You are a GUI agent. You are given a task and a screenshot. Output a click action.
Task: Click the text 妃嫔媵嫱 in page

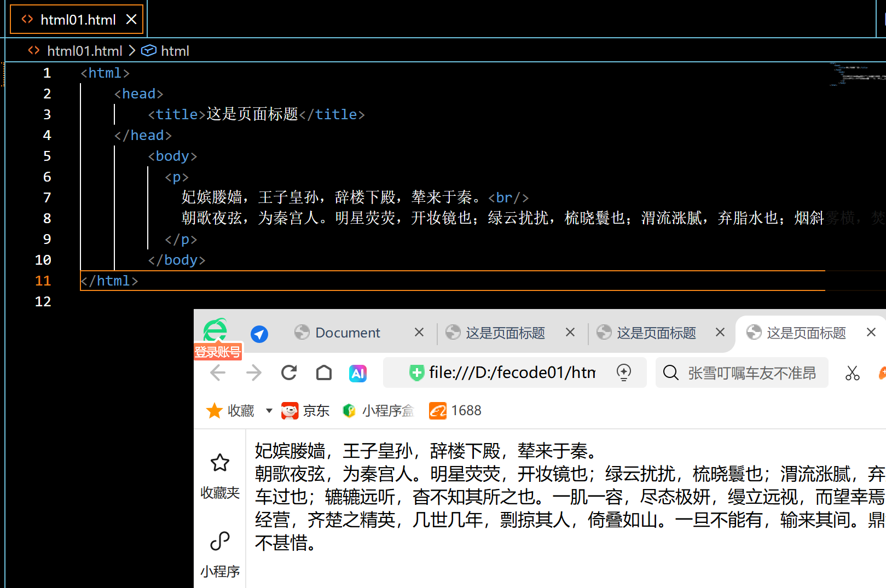290,451
